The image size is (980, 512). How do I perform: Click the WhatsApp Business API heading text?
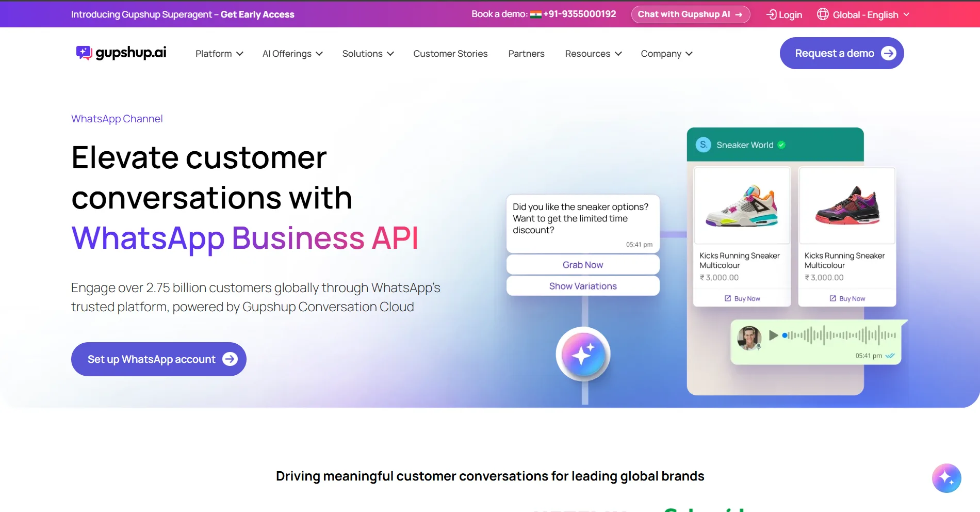point(244,238)
